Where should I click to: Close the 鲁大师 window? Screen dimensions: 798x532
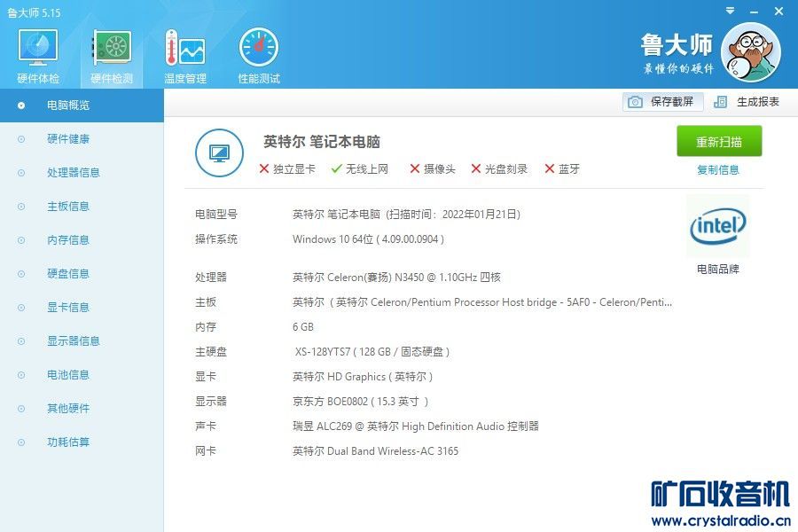pyautogui.click(x=778, y=11)
